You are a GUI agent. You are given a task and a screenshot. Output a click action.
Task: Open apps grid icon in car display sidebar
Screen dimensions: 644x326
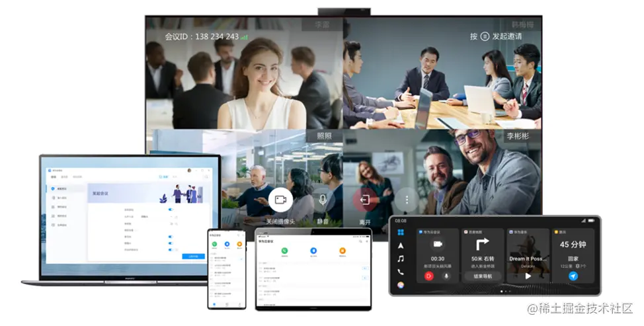click(x=401, y=232)
